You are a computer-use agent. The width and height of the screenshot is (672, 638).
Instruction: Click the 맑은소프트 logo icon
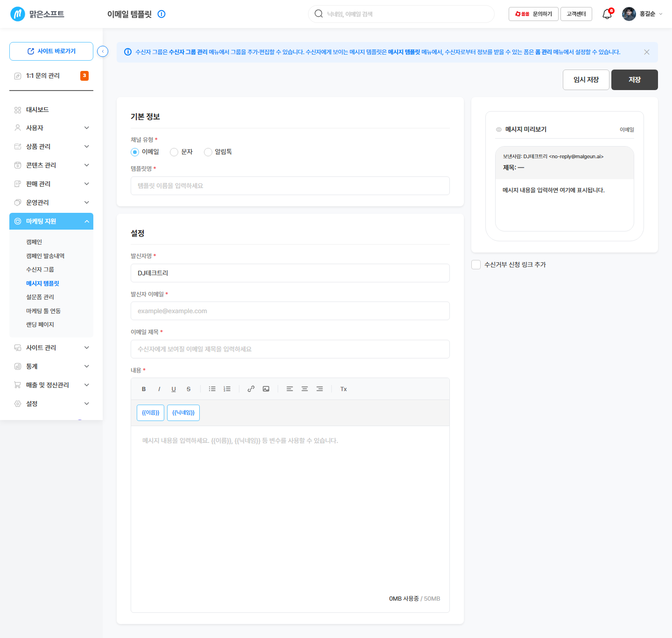point(18,14)
